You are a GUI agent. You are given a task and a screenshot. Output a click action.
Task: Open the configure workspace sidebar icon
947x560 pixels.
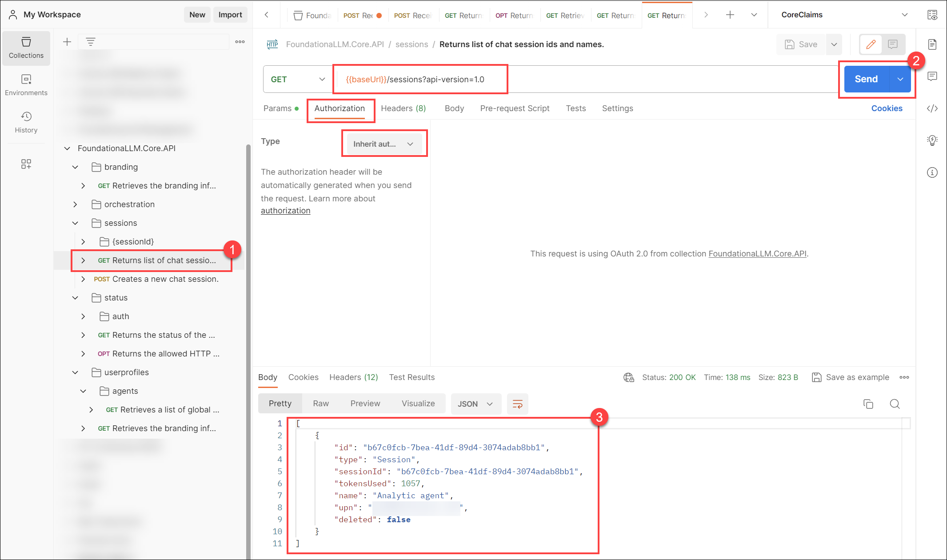tap(26, 164)
